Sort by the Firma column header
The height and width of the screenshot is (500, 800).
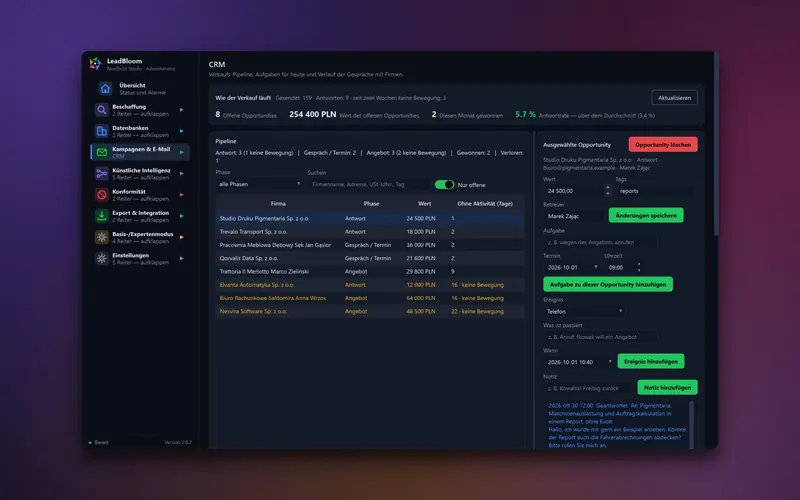(278, 204)
